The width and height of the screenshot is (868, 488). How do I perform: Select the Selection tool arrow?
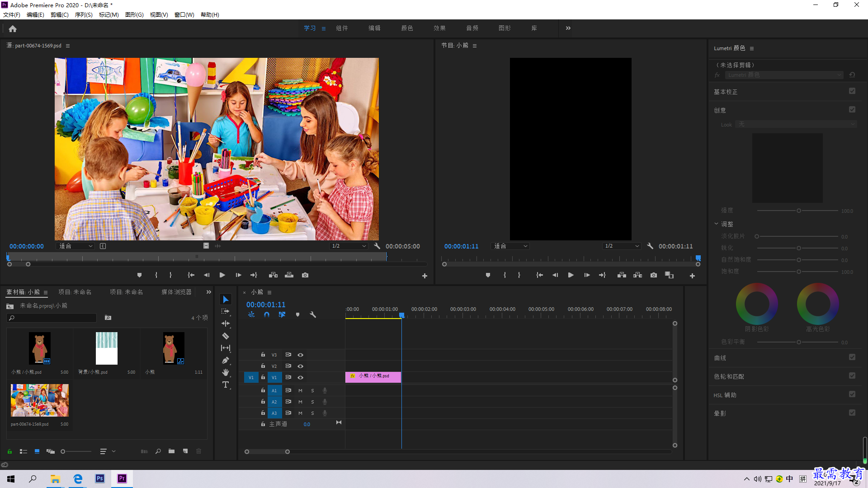point(226,300)
